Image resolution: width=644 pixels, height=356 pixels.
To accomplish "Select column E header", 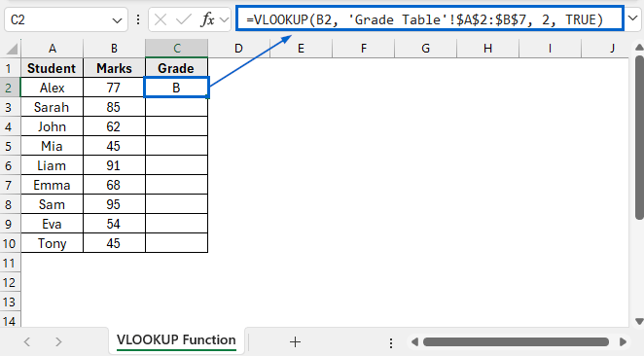I will (x=301, y=49).
